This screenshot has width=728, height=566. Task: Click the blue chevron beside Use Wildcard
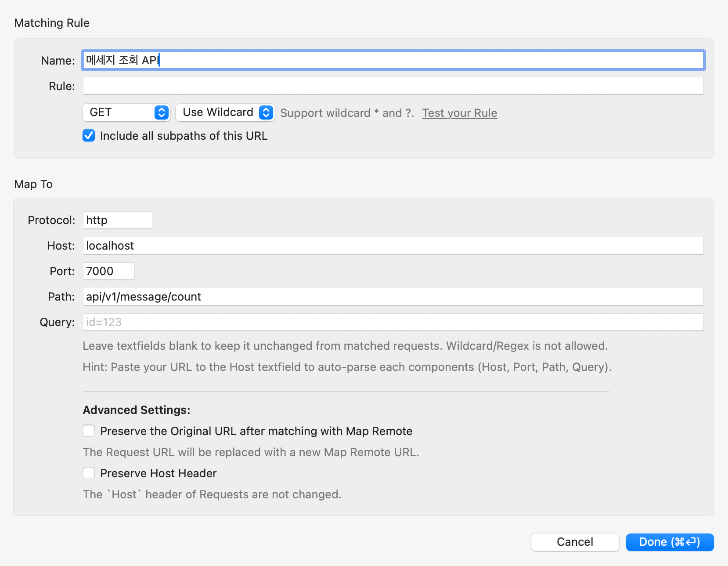[x=266, y=112]
